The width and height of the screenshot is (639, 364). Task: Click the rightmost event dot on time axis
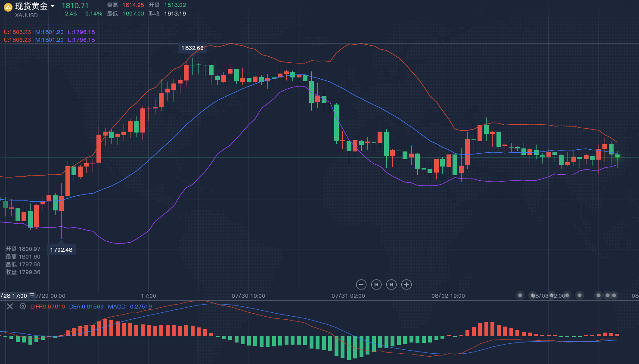pyautogui.click(x=614, y=296)
